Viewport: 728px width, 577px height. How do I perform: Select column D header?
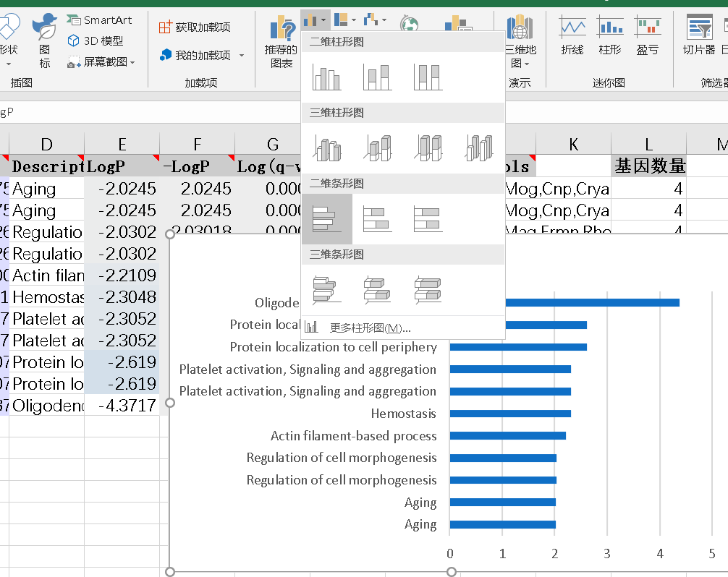46,145
